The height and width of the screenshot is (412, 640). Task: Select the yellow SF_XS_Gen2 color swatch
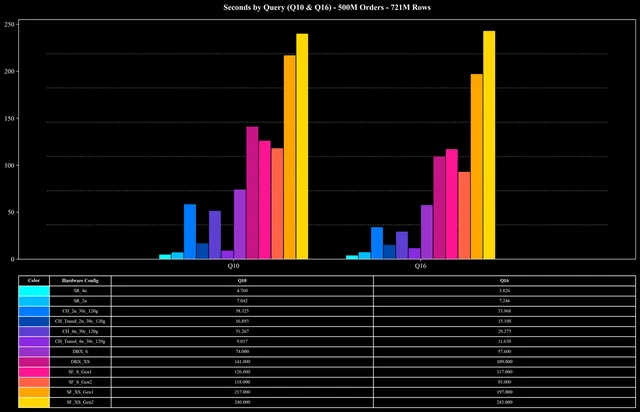[34, 402]
